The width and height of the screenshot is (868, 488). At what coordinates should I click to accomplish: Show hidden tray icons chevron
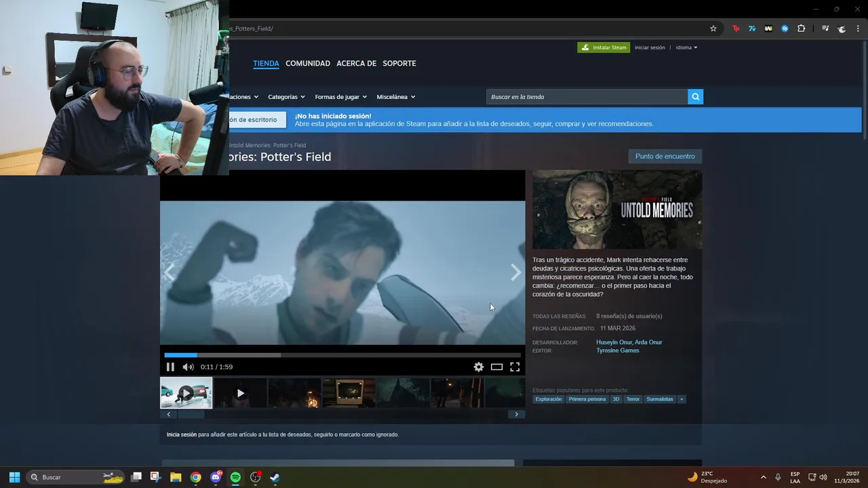pos(763,477)
